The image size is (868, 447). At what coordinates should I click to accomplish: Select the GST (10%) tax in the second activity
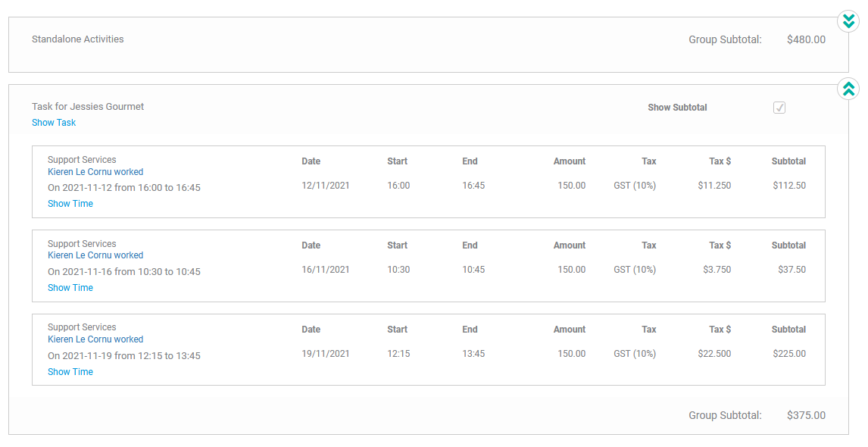pyautogui.click(x=635, y=270)
